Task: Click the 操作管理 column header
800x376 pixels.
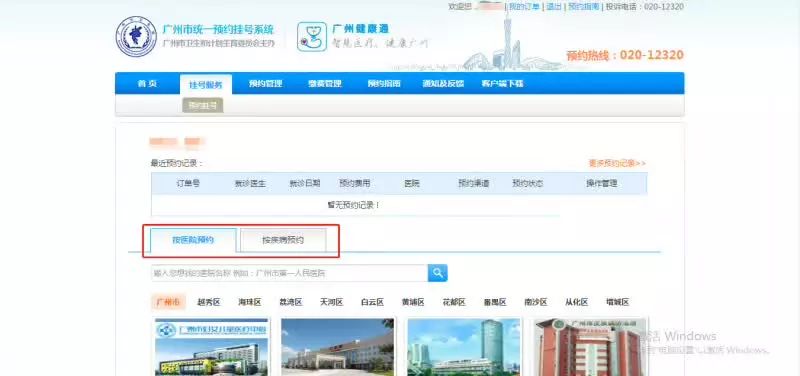Action: click(x=602, y=183)
